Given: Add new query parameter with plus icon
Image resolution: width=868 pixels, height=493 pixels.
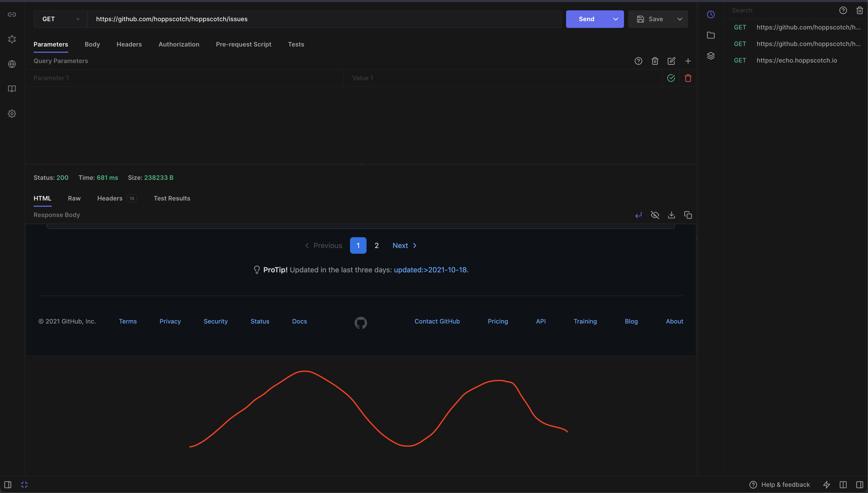Looking at the screenshot, I should coord(688,61).
